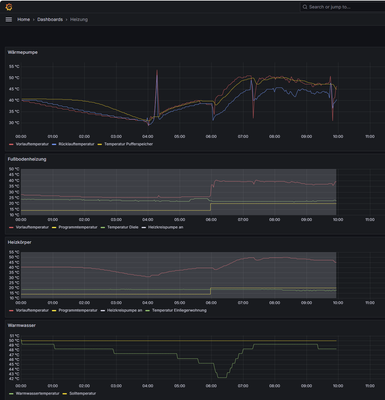Open the Wärmepumpe panel title menu
This screenshot has height=400, width=385.
[x=23, y=52]
